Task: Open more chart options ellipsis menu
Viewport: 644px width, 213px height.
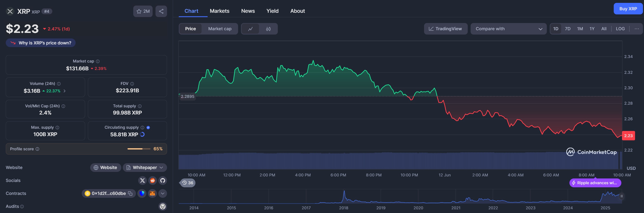Action: (637, 29)
